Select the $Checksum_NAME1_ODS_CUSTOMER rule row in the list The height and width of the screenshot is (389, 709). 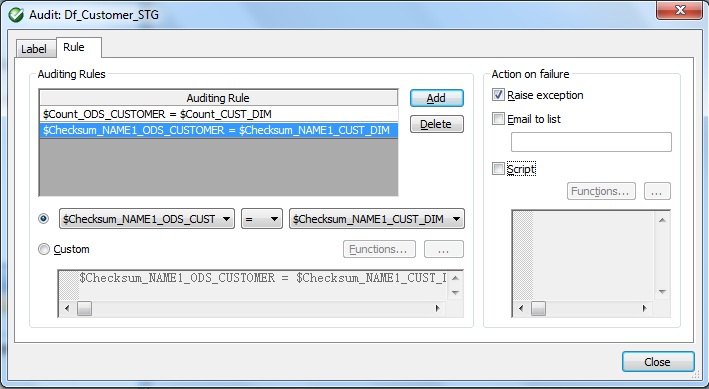point(218,130)
